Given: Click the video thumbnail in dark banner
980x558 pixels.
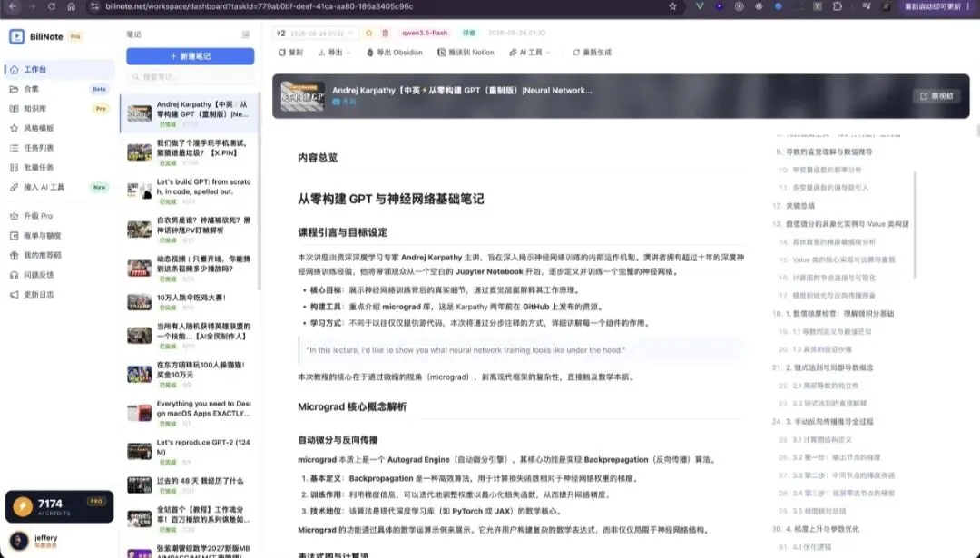Looking at the screenshot, I should pyautogui.click(x=302, y=96).
